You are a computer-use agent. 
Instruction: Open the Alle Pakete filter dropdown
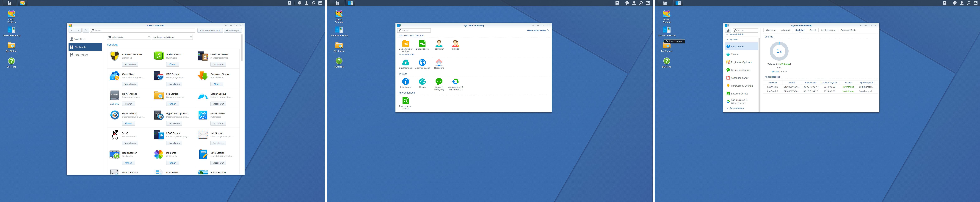(129, 37)
